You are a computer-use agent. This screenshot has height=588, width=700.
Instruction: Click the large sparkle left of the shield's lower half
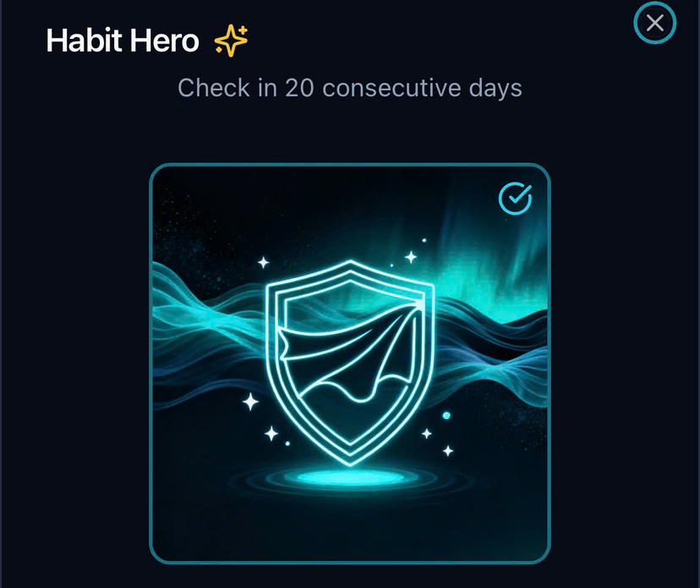[250, 401]
